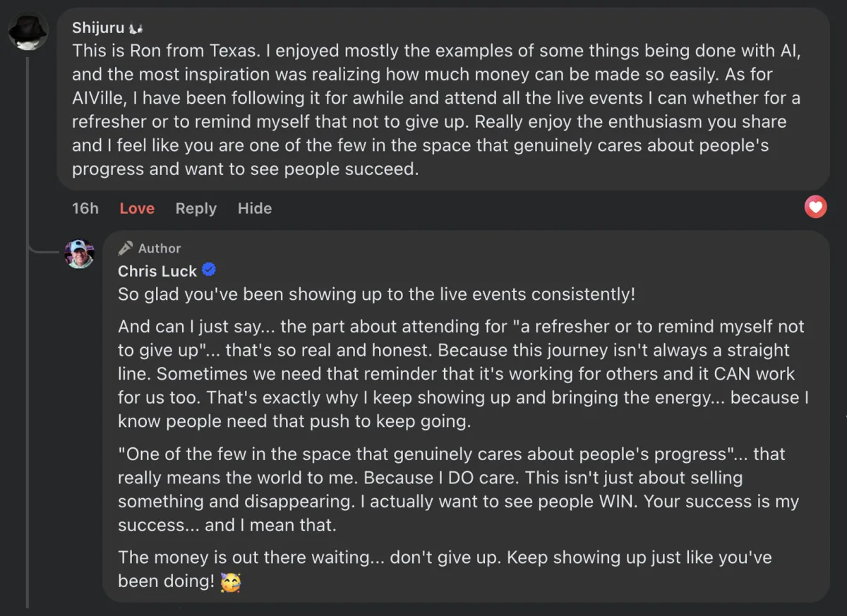The image size is (847, 616).
Task: Open Chris Luck's profile name link
Action: [x=157, y=271]
